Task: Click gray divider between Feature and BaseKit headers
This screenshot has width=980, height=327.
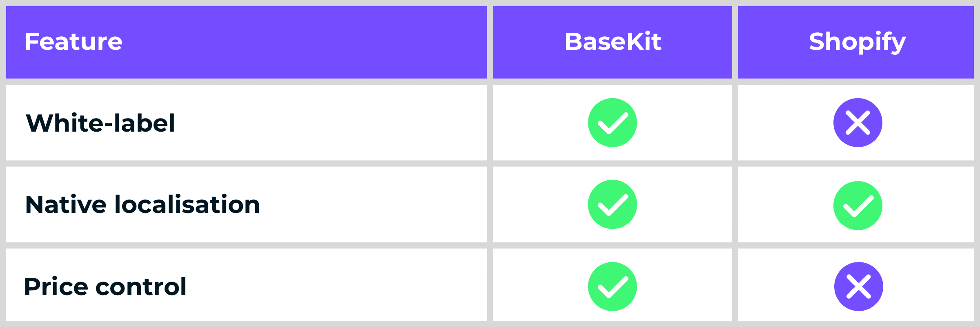Action: coord(490,42)
